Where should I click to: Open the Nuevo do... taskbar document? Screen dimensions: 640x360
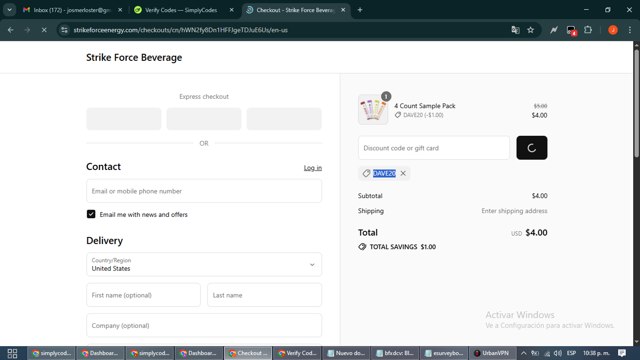tap(347, 353)
